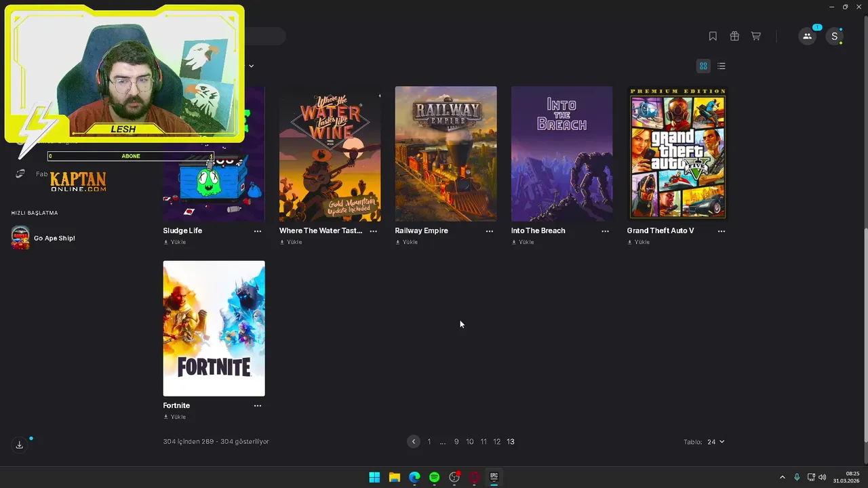
Task: Click Sludge Life title text
Action: 182,230
